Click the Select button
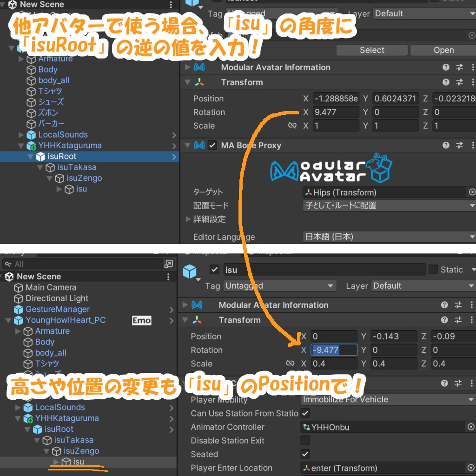The height and width of the screenshot is (476, 476). click(371, 50)
